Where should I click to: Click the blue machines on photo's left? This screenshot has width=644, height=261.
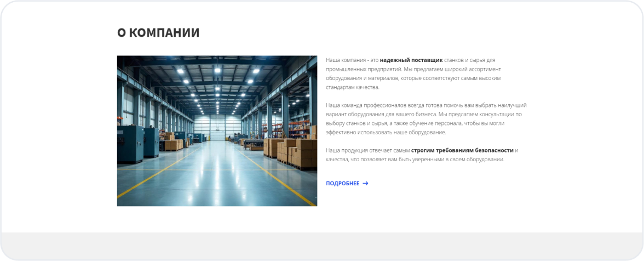coord(131,144)
